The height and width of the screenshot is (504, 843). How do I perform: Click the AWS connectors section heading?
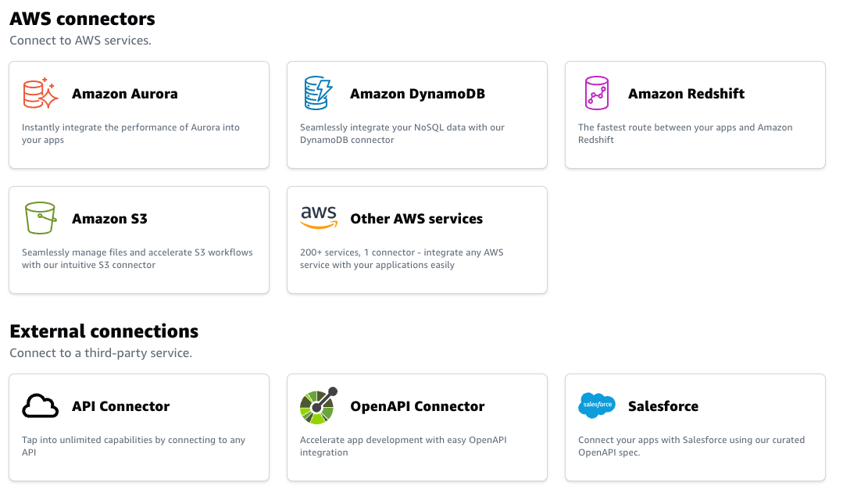pyautogui.click(x=82, y=18)
